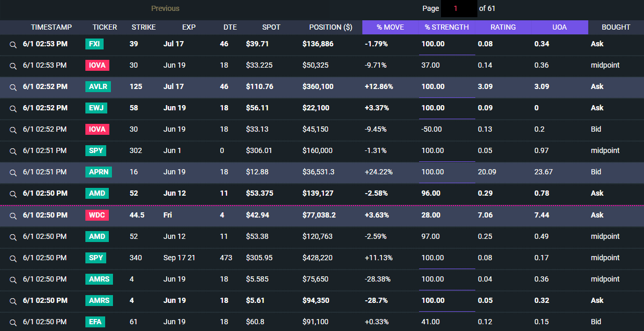
Task: Open magnifier for SPY strike 302 row
Action: click(x=13, y=151)
